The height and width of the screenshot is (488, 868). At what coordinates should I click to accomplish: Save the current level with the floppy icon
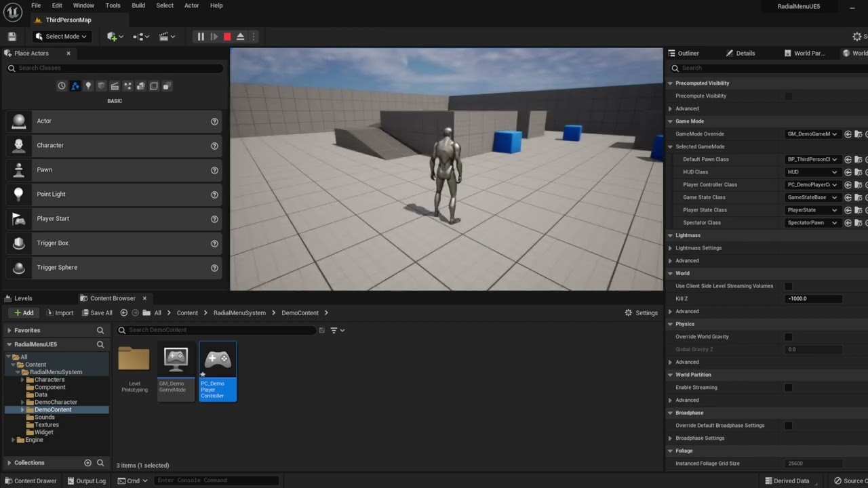tap(12, 37)
